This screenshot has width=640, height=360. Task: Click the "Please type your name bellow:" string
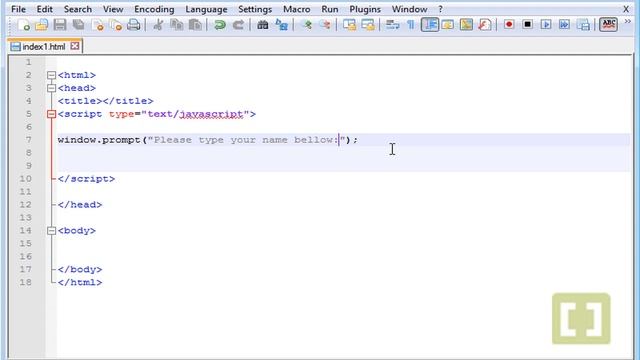(x=246, y=140)
